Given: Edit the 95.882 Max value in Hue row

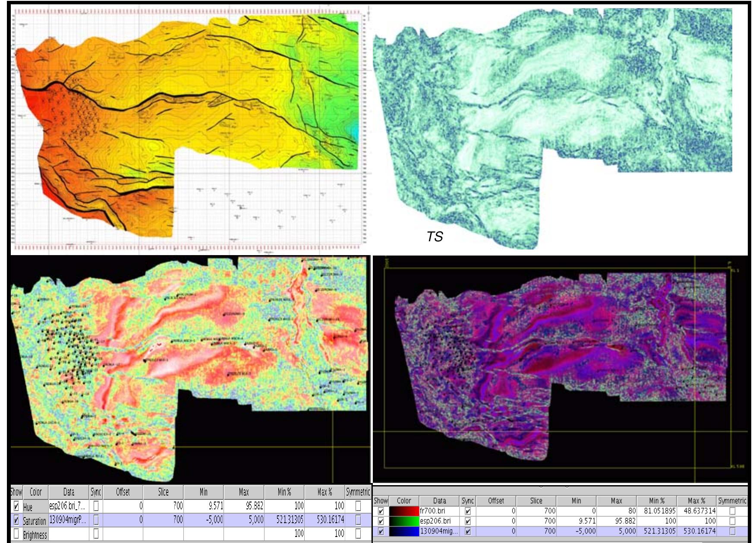Looking at the screenshot, I should pos(244,506).
